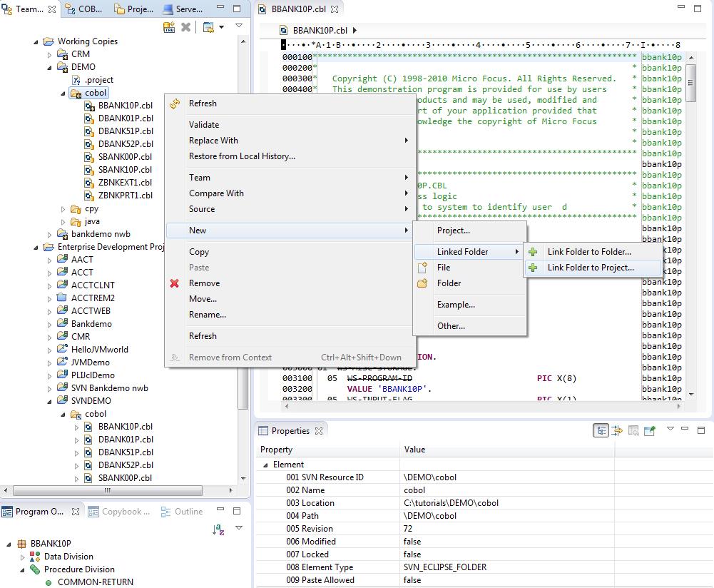The image size is (714, 588).
Task: Switch to the Serve... view tab
Action: pos(183,9)
